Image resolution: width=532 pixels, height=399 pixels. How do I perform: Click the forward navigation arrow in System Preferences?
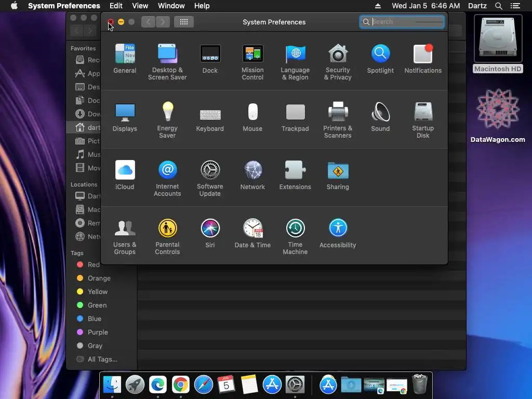pos(163,22)
